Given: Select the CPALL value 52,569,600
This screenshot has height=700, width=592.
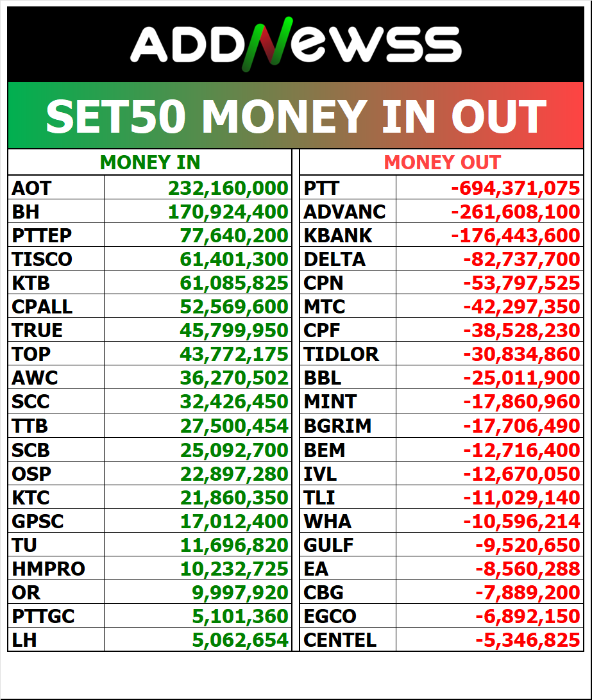Looking at the screenshot, I should coord(234,306).
